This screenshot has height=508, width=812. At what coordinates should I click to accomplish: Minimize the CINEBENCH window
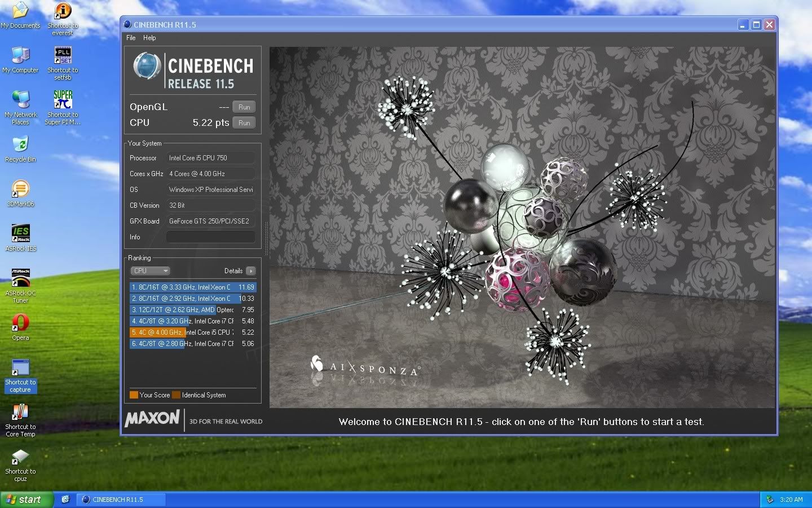[x=743, y=24]
